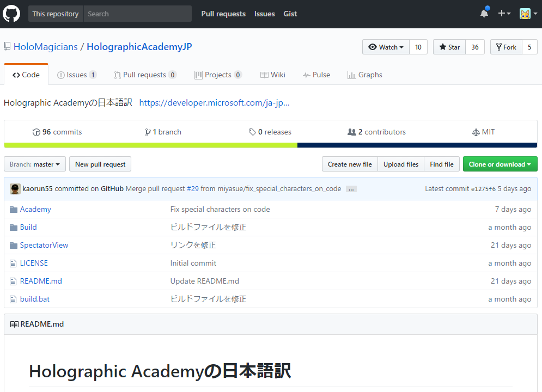This screenshot has height=392, width=542.
Task: Focus the repository Search field
Action: (x=138, y=14)
